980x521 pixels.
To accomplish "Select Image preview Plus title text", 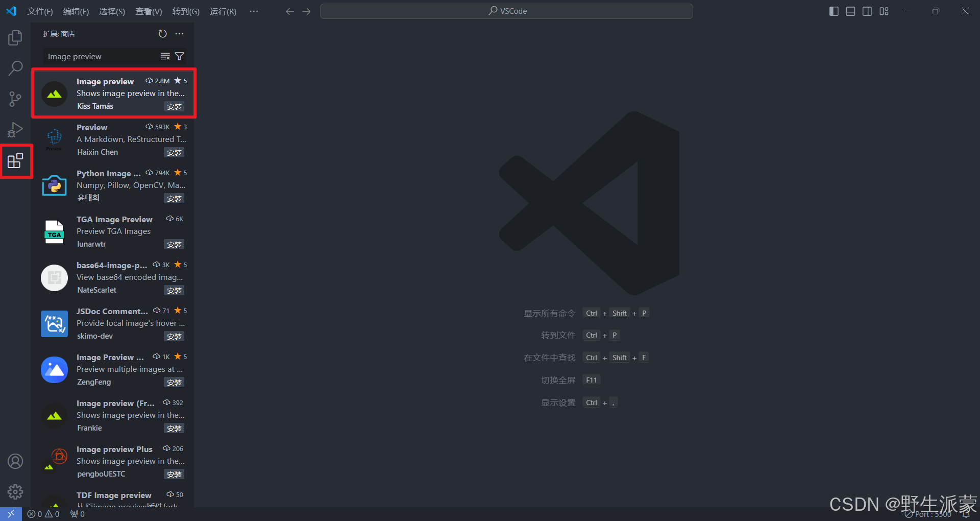I will click(x=114, y=449).
